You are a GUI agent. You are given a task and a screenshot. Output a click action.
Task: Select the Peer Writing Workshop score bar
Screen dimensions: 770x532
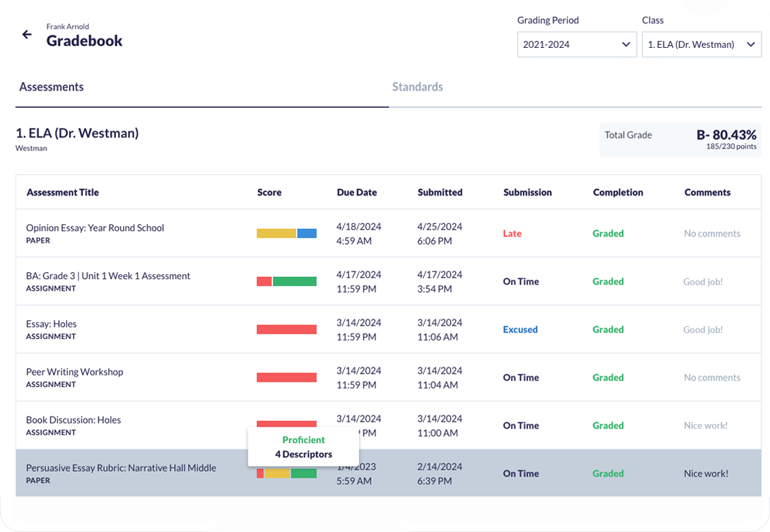coord(286,377)
